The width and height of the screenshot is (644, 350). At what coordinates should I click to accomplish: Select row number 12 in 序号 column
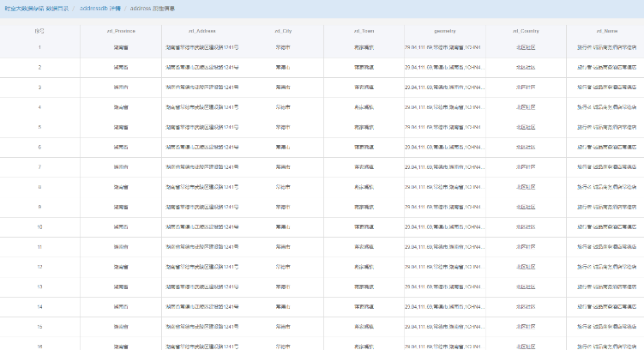click(x=39, y=267)
